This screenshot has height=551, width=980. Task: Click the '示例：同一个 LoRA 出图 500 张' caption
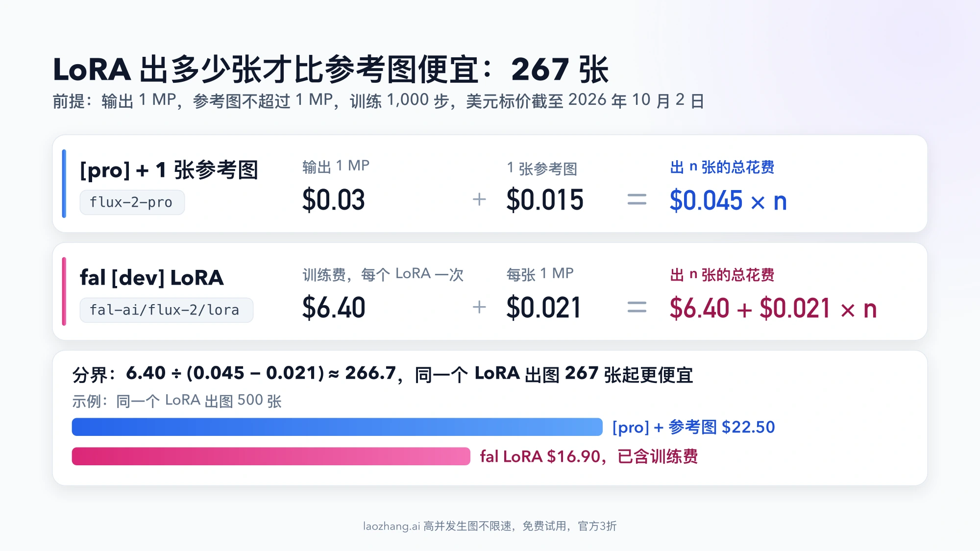tap(177, 401)
